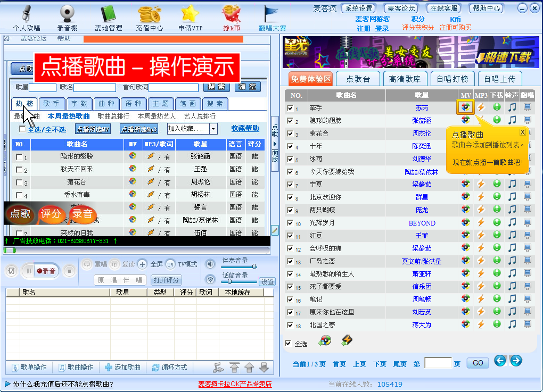The image size is (543, 392).
Task: Toggle the 全选 checkbox at bottom
Action: tap(288, 343)
